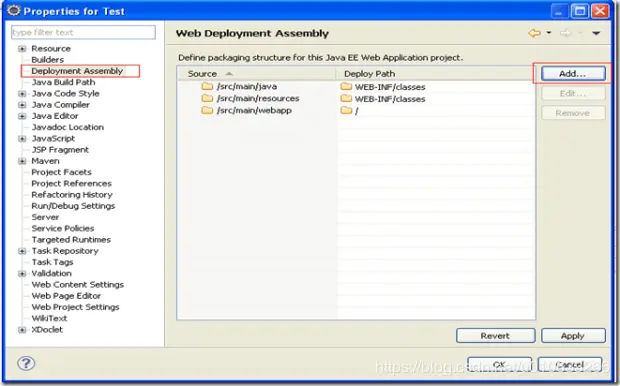Image resolution: width=620 pixels, height=386 pixels.
Task: Confirm with the OK button
Action: pos(499,364)
